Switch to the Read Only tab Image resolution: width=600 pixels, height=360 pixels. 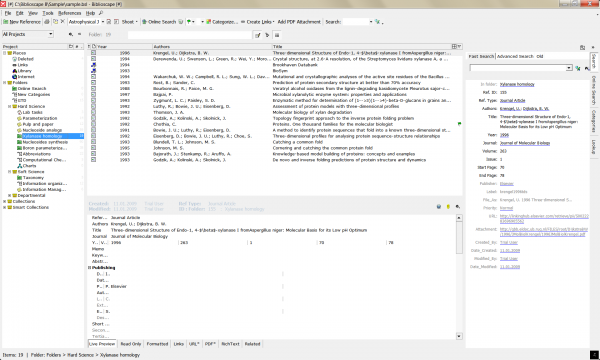[130, 344]
